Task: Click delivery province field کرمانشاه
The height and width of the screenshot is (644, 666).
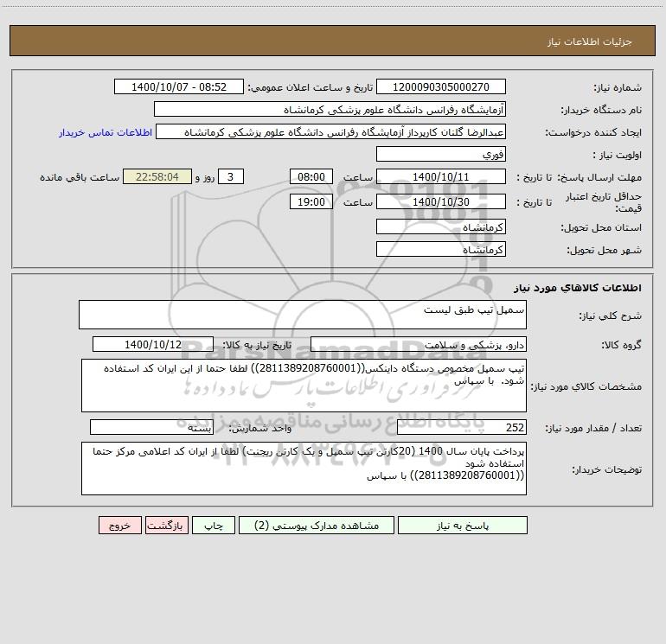Action: click(x=441, y=226)
